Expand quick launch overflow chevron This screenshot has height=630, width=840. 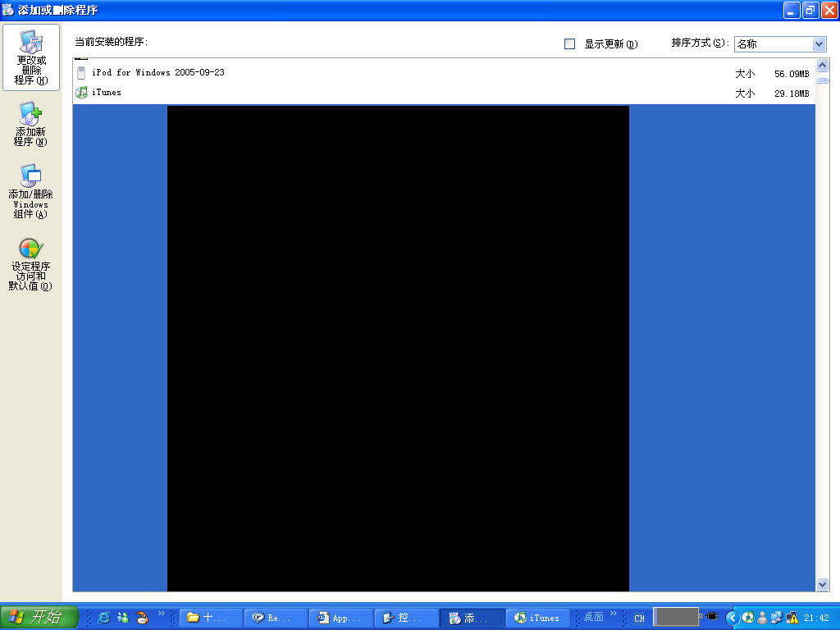[162, 614]
